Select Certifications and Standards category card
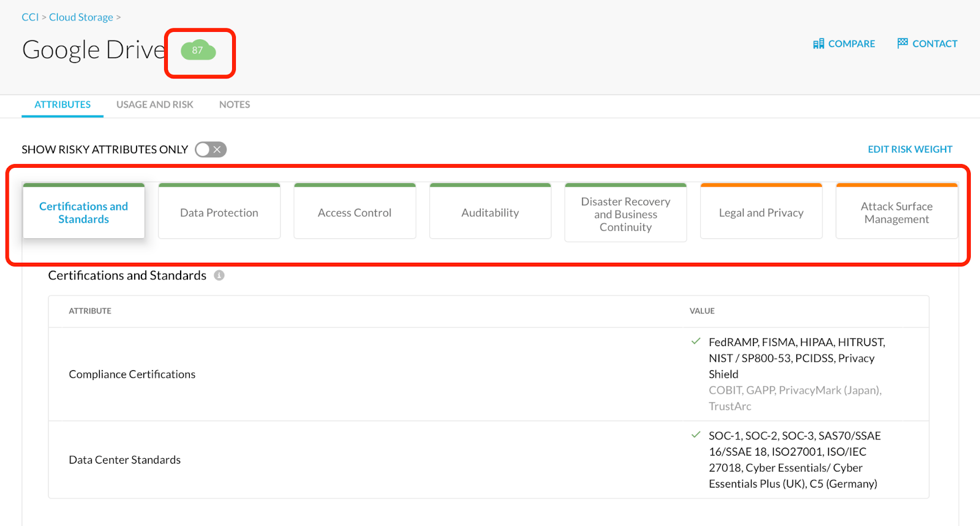The image size is (980, 526). pyautogui.click(x=84, y=211)
